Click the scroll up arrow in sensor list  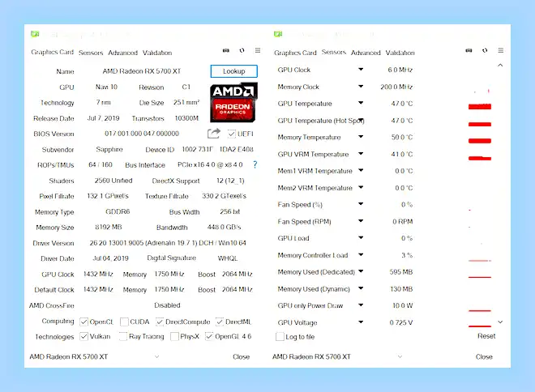click(x=500, y=65)
